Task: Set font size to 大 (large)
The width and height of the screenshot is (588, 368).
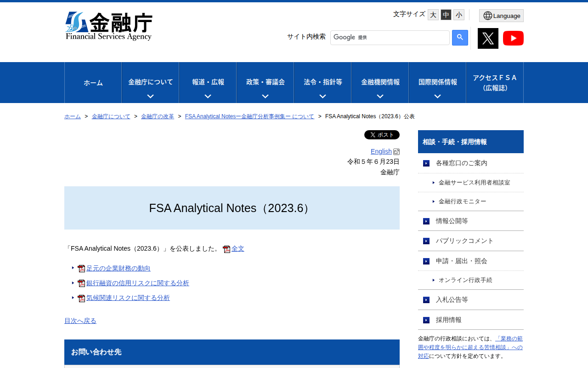Action: [433, 15]
